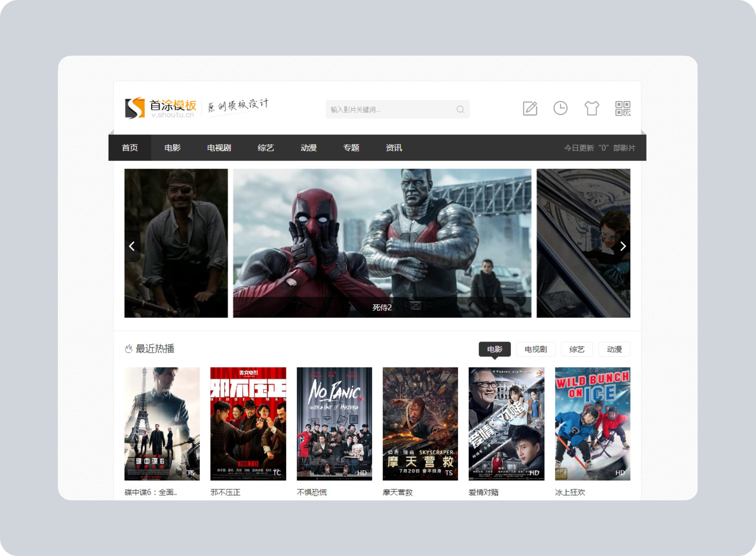Image resolution: width=756 pixels, height=556 pixels.
Task: Open the 邪不压正 movie poster
Action: (x=248, y=424)
